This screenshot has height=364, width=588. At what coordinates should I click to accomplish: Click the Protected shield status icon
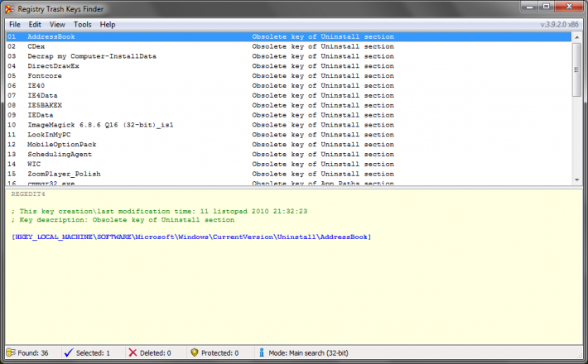(195, 352)
